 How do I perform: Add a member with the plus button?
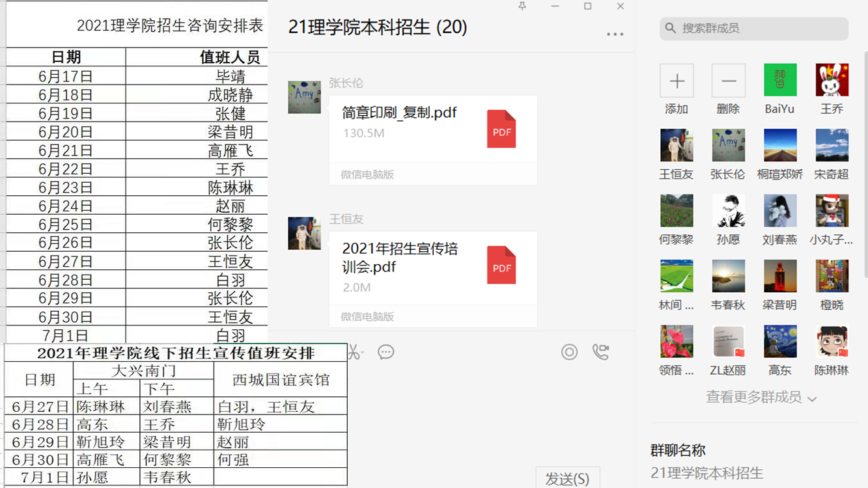click(x=677, y=81)
